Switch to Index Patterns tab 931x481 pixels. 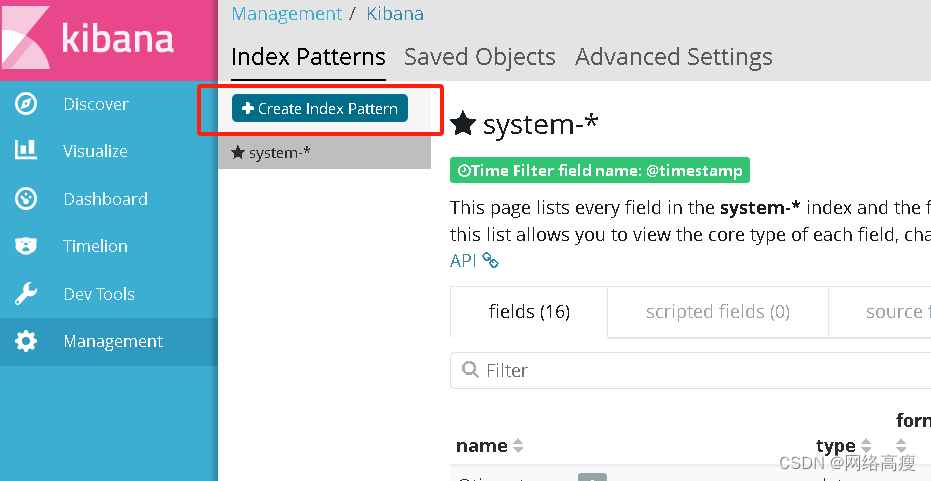click(308, 57)
